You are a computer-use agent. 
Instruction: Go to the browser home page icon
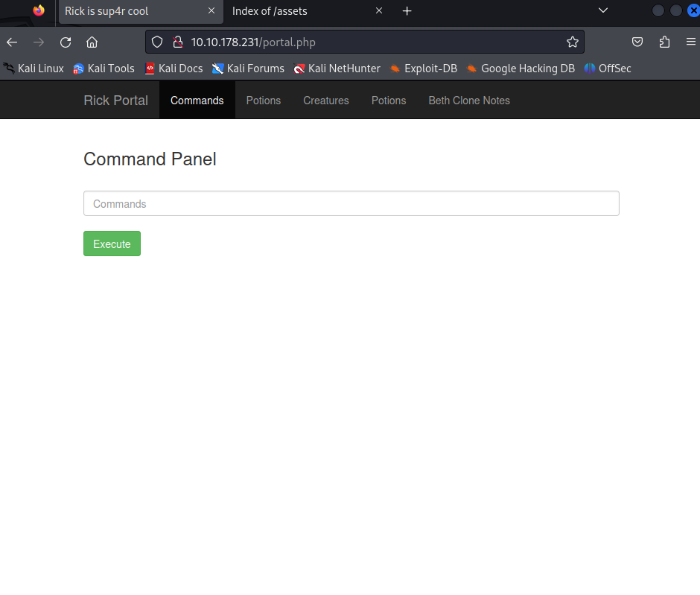[x=92, y=42]
